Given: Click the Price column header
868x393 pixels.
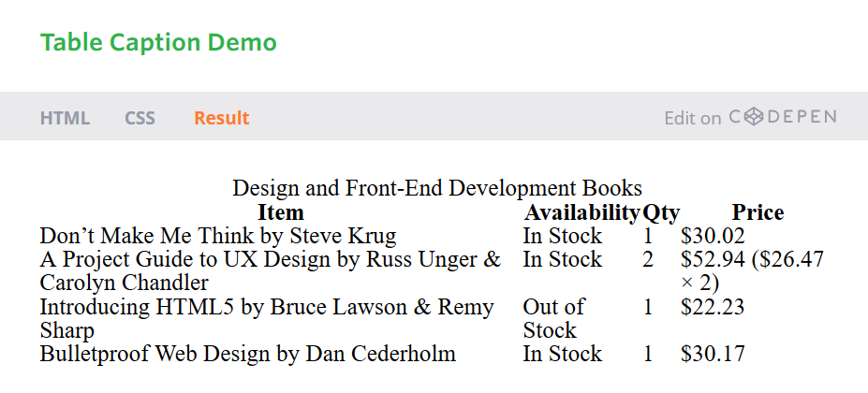Looking at the screenshot, I should [x=758, y=212].
